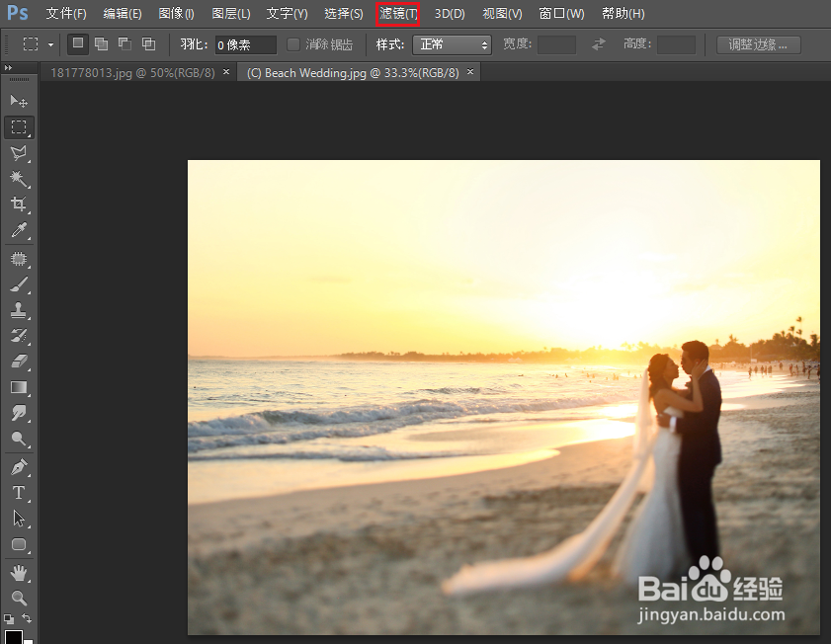Open the 文件(F) menu

[x=66, y=13]
